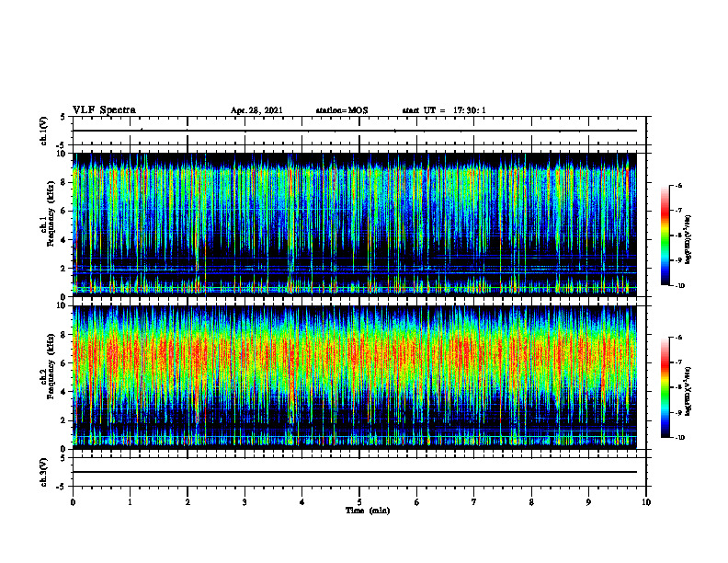Click the ch.2 spectrogram color scale bar
Viewport: 728px width, 563px height.
(665, 387)
